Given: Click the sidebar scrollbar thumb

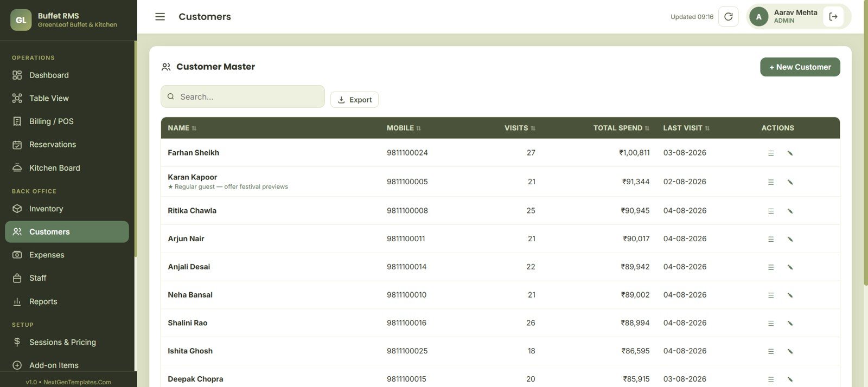Looking at the screenshot, I should [x=136, y=149].
